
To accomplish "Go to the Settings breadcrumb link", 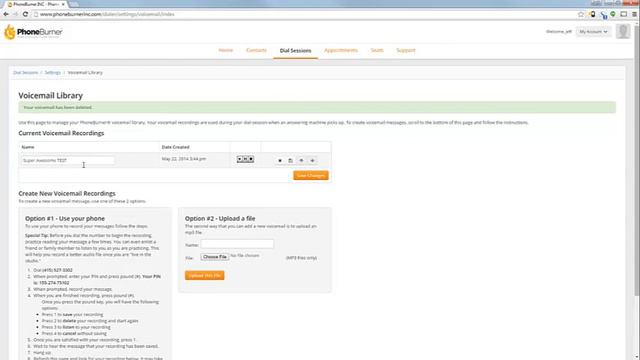I will pos(53,73).
